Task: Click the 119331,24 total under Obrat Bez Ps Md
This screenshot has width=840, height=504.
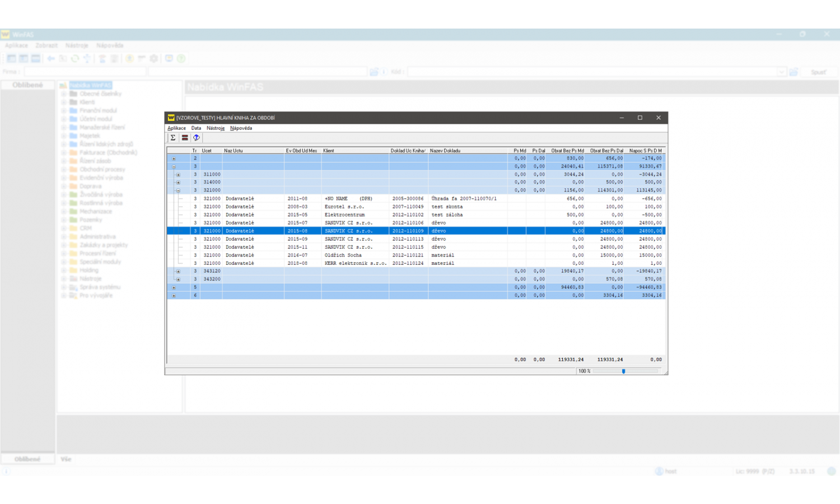Action: click(571, 360)
